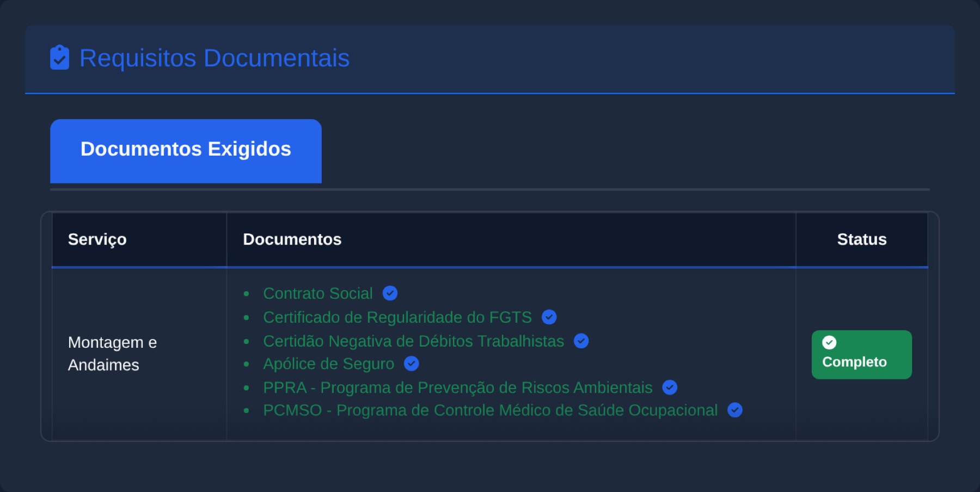Image resolution: width=980 pixels, height=492 pixels.
Task: Click the verified badge next to Apólice de Seguro
Action: pos(412,364)
